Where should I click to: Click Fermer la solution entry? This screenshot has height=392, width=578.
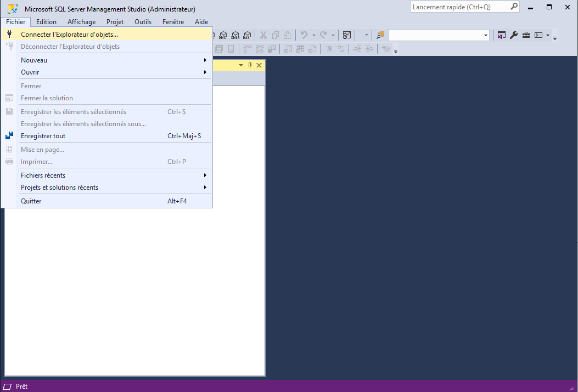coord(107,98)
